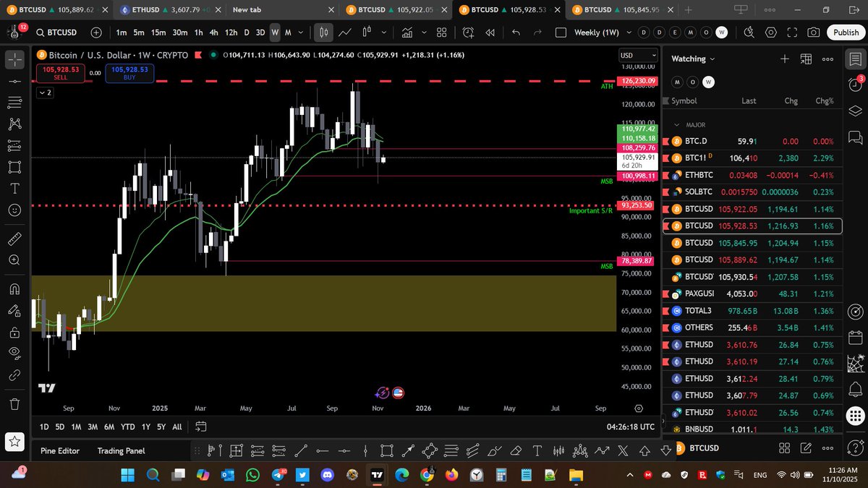The height and width of the screenshot is (488, 868).
Task: Add symbol to compare with plus icon
Action: click(96, 33)
